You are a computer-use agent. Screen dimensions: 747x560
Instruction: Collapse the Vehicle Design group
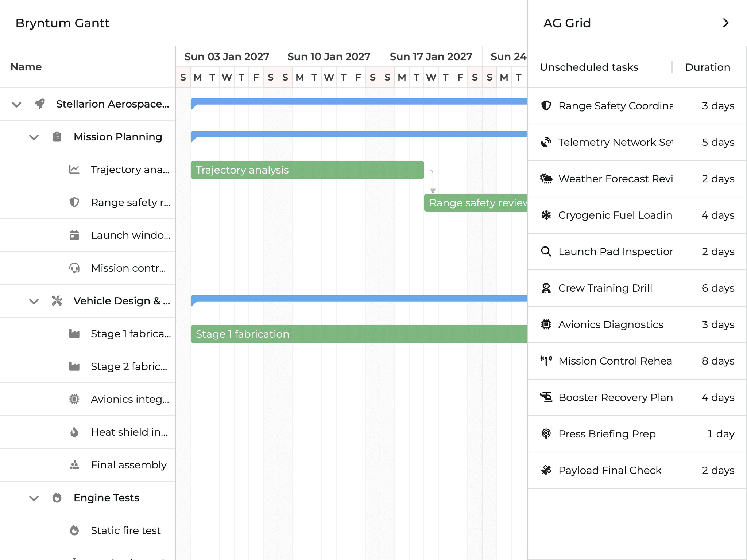click(34, 302)
